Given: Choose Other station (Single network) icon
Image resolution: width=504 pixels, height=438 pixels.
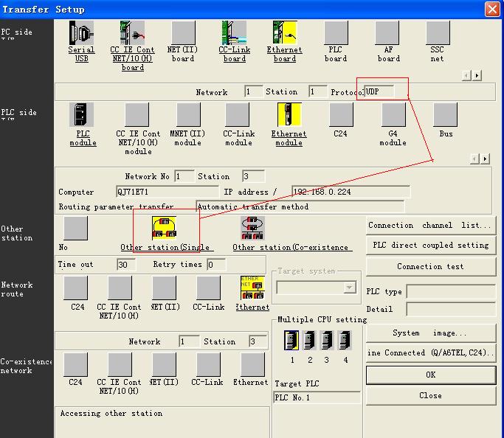Looking at the screenshot, I should [x=164, y=229].
